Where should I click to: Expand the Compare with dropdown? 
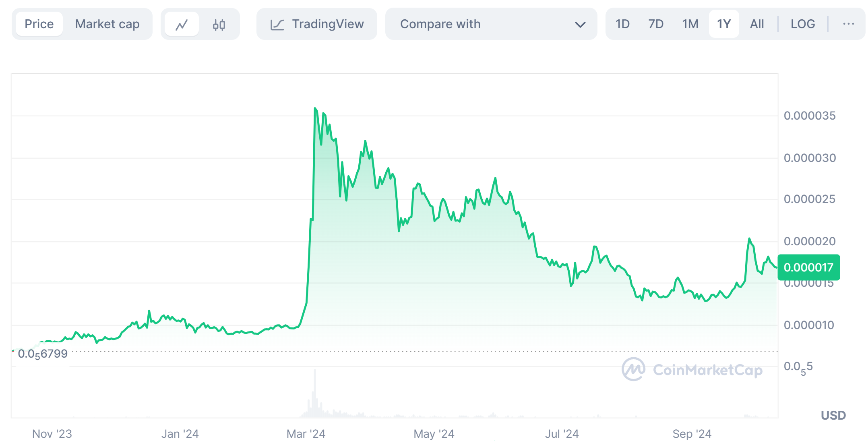point(491,24)
